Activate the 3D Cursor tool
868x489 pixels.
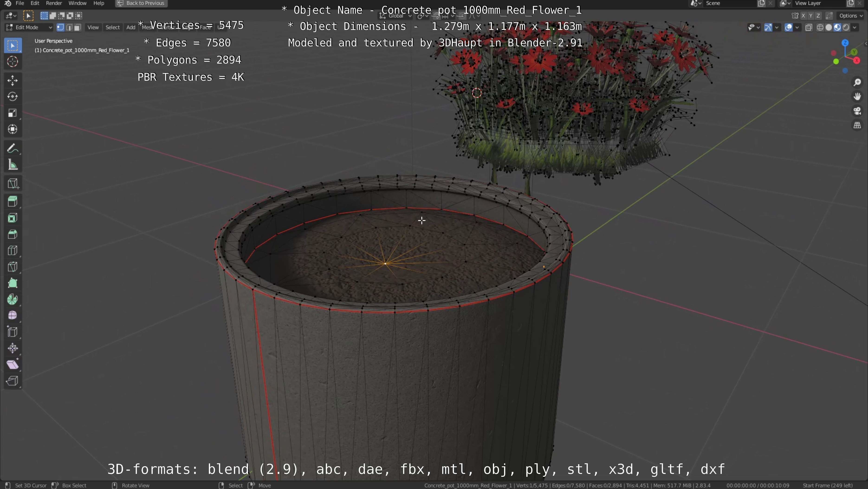13,62
